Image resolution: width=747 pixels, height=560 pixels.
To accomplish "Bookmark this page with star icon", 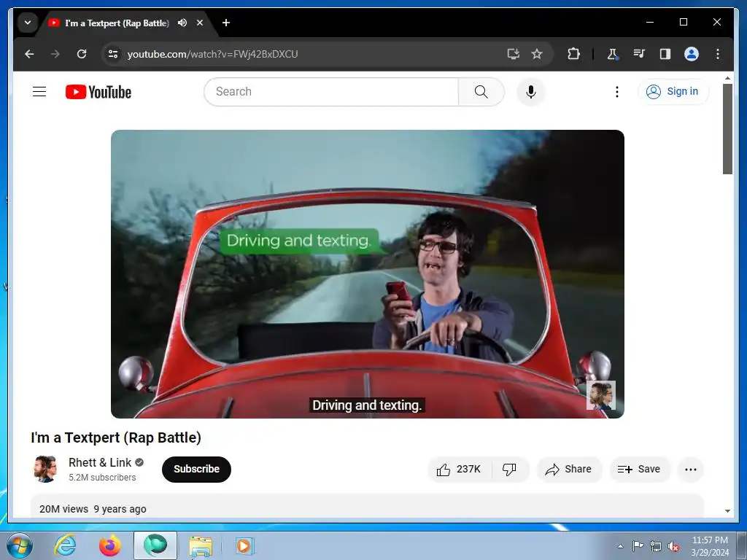I will [537, 54].
